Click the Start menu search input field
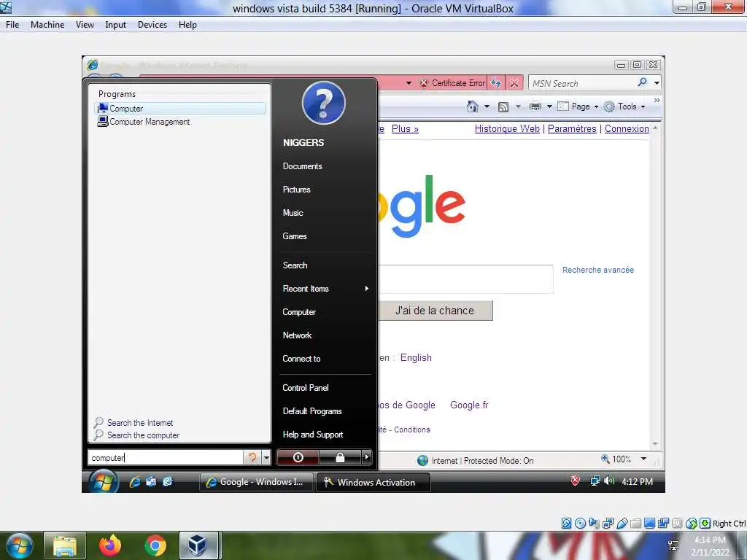This screenshot has width=747, height=560. 166,458
